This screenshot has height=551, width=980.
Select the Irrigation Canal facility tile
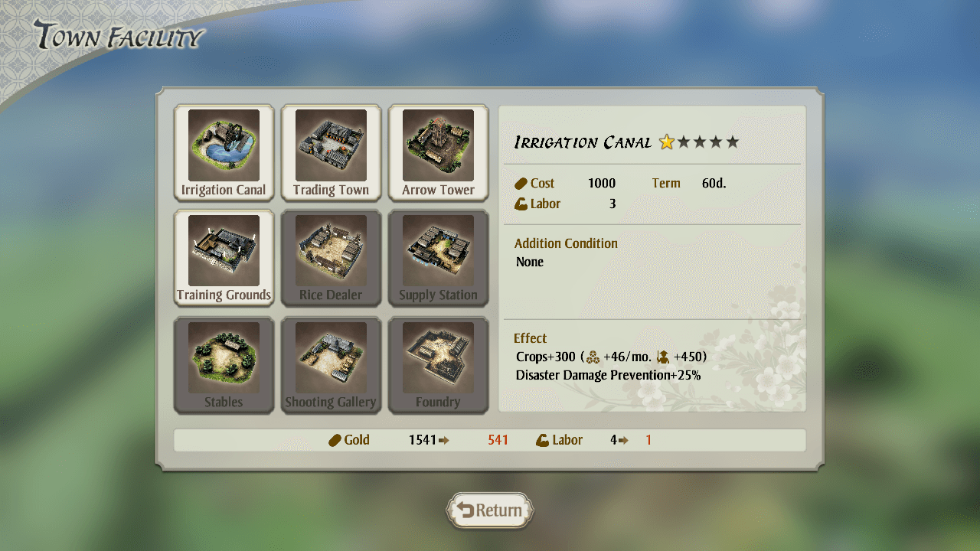224,152
